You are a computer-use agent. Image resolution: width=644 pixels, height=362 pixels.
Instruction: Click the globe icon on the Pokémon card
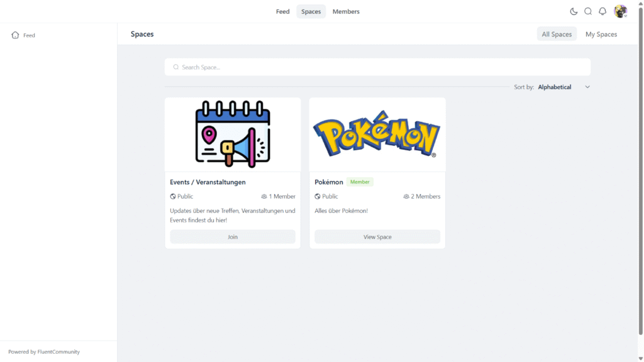click(x=318, y=197)
